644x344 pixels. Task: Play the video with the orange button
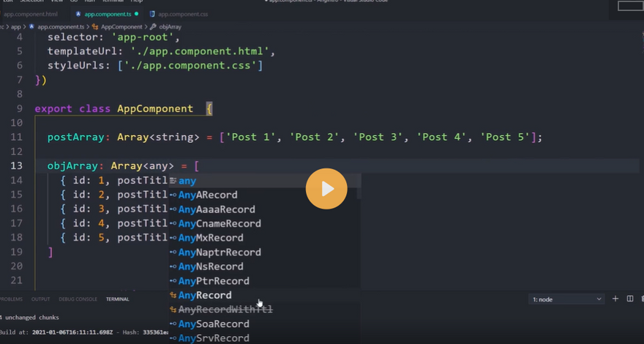pyautogui.click(x=326, y=189)
